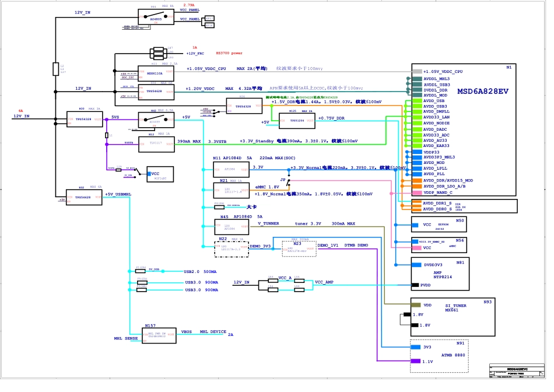Click the USB2.0 500MA output label
This screenshot has height=392, width=554.
200,272
